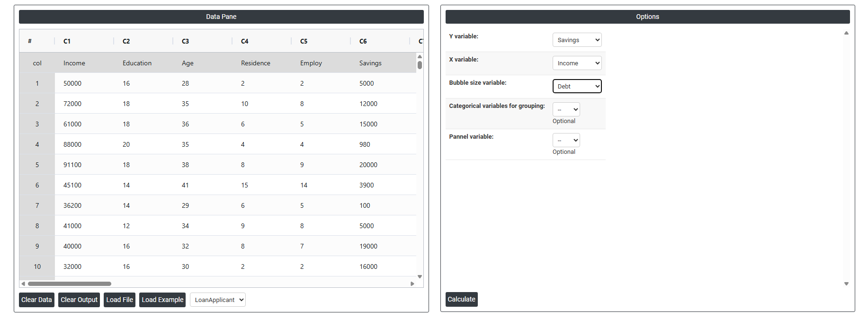The height and width of the screenshot is (320, 868).
Task: Select row number 5 header
Action: (x=37, y=165)
